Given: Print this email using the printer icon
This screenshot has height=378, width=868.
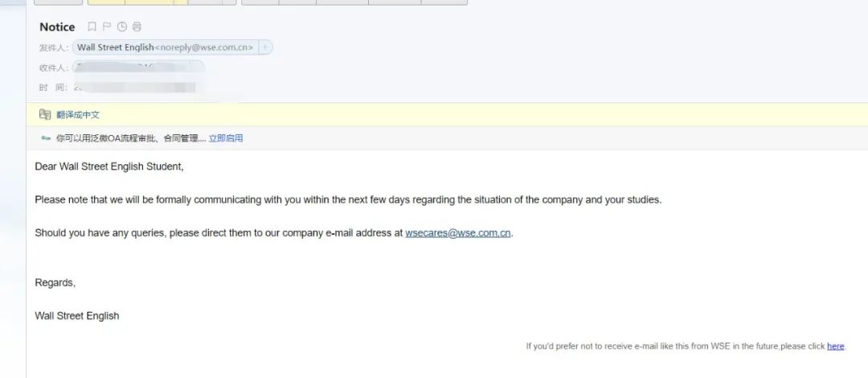Looking at the screenshot, I should [137, 27].
